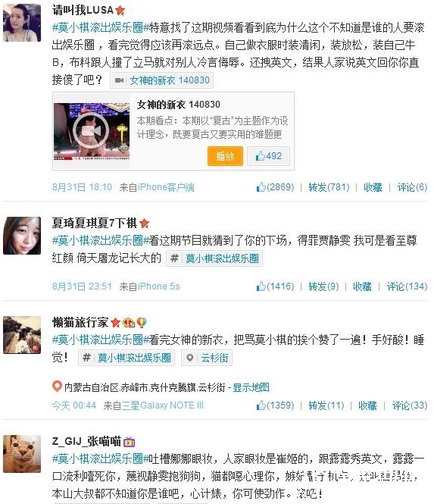Click 显示地图 link
Screen dimensions: 434x504
click(x=251, y=387)
